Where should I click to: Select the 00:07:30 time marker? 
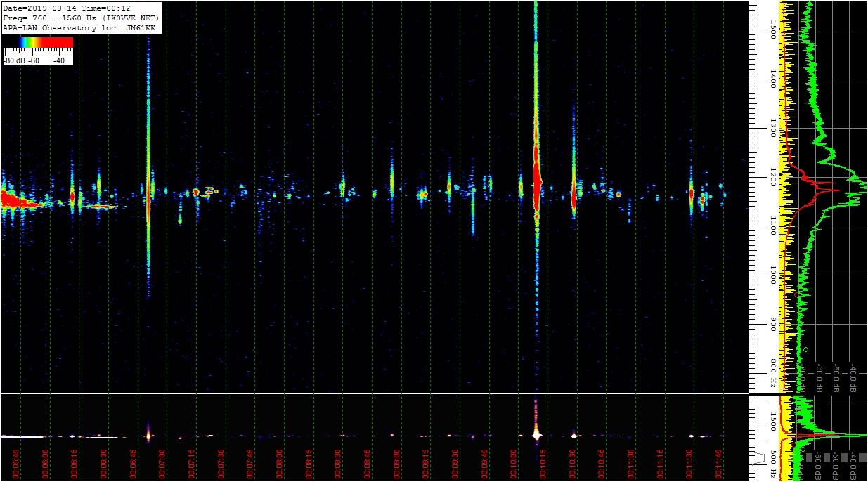pyautogui.click(x=221, y=464)
